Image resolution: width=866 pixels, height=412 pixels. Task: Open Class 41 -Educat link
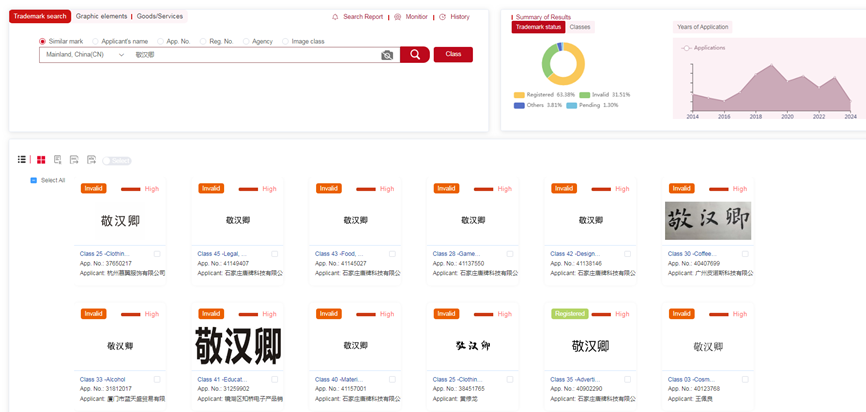point(222,379)
